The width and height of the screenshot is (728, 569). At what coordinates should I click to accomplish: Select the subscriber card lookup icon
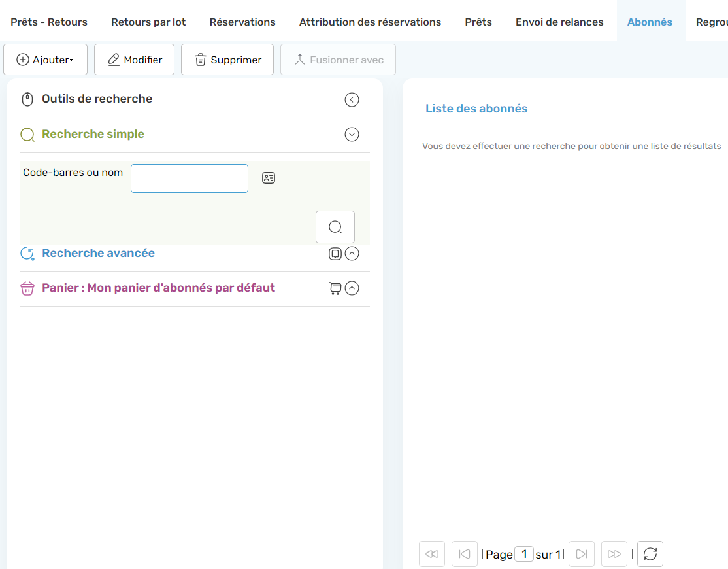268,177
